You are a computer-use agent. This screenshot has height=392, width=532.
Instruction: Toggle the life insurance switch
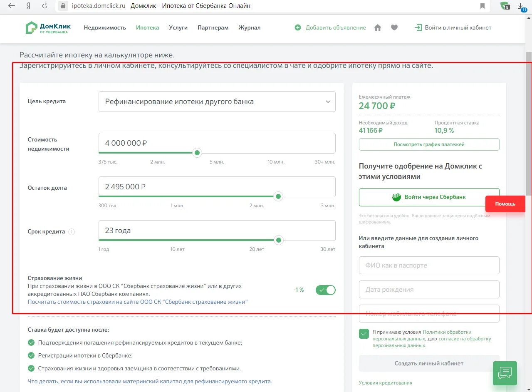[326, 290]
